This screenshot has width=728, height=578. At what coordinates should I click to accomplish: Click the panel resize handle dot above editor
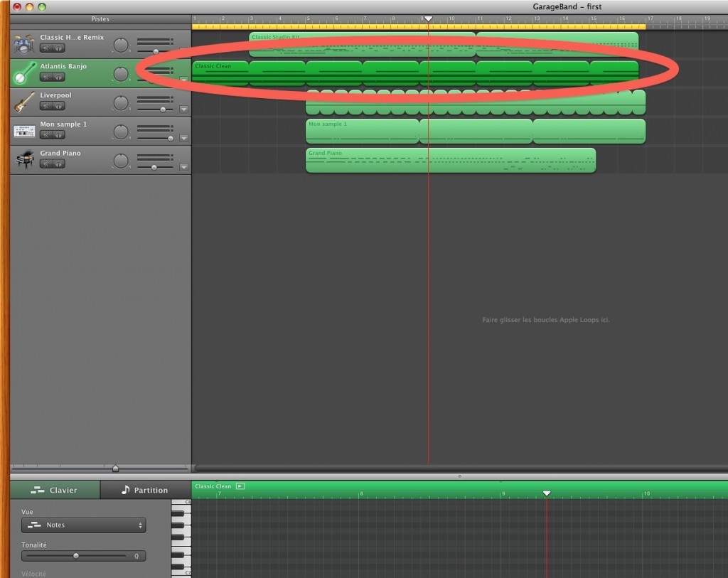click(x=460, y=476)
